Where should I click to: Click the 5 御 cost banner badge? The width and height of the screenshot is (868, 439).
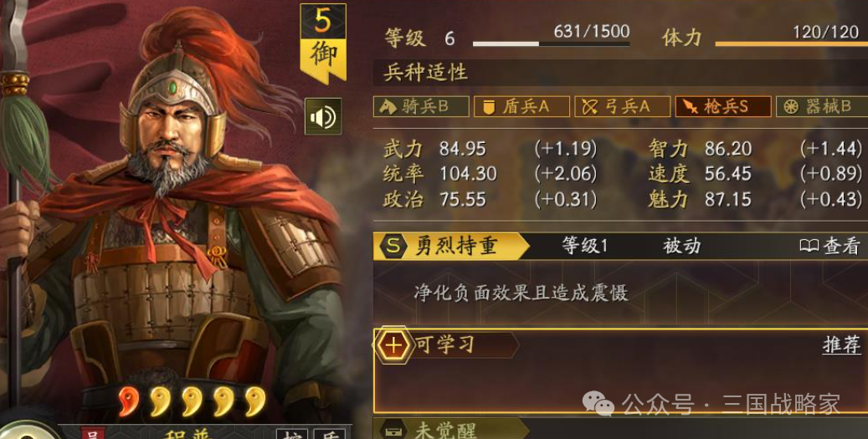[323, 43]
